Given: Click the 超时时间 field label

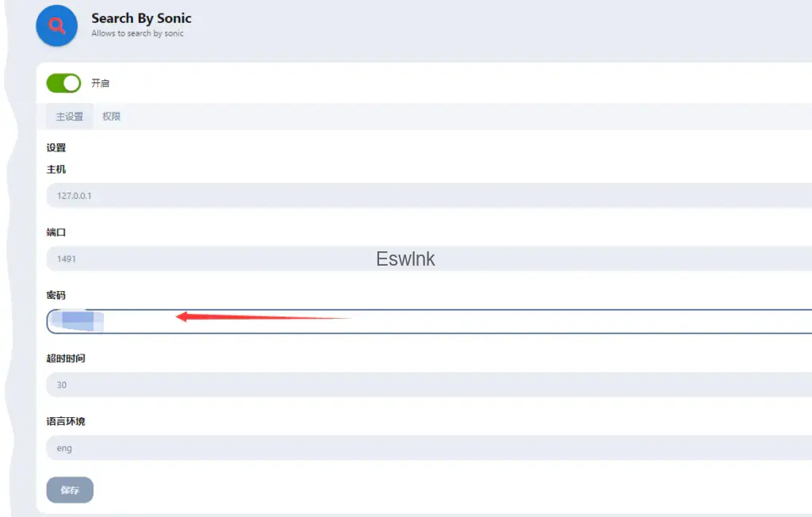Looking at the screenshot, I should 66,358.
